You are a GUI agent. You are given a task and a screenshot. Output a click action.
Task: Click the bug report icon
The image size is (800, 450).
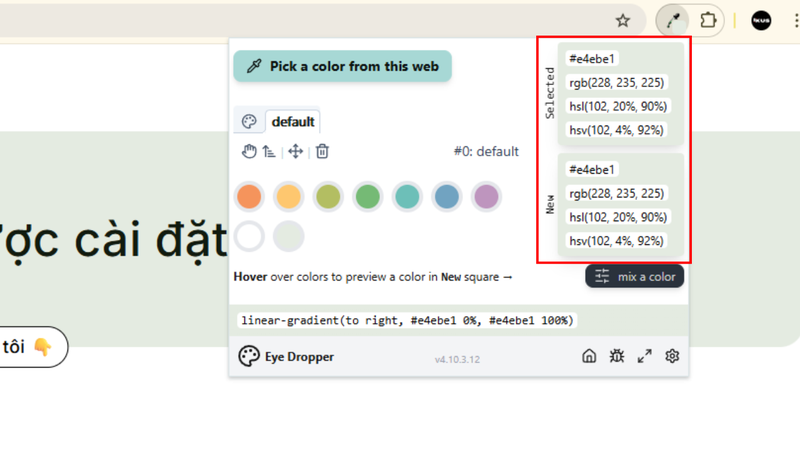tap(617, 356)
